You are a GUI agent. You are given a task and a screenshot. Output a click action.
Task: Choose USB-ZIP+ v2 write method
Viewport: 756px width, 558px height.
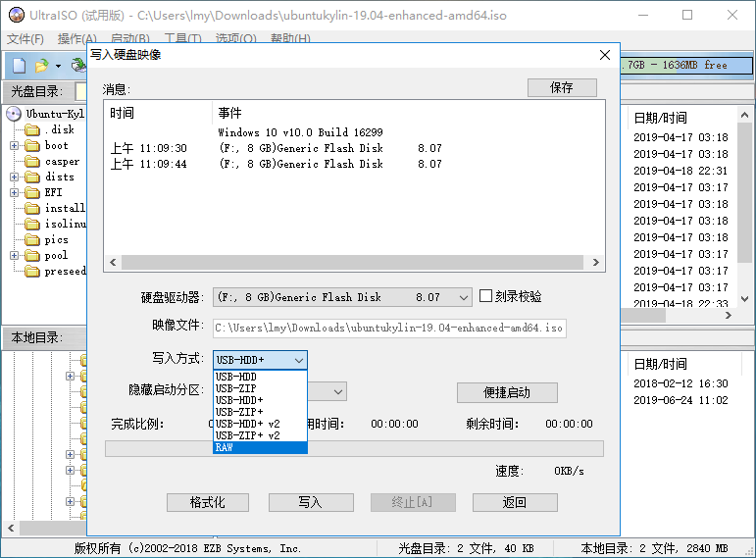tap(260, 435)
